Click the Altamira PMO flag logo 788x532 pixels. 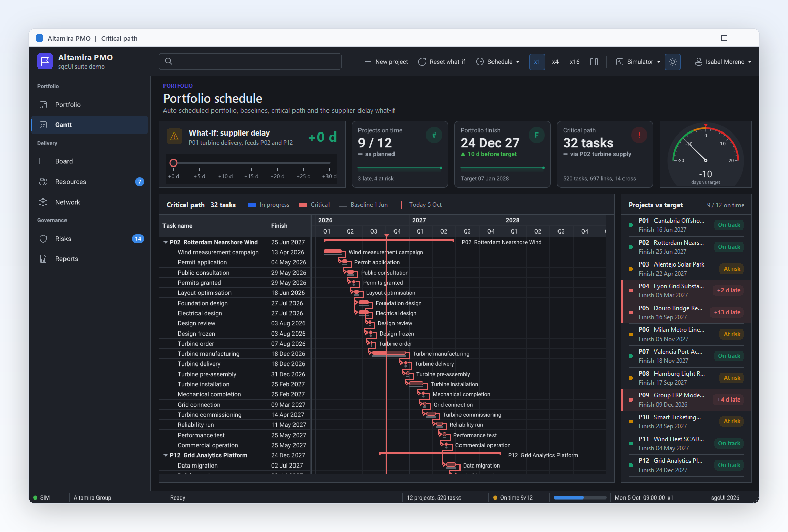pos(45,61)
